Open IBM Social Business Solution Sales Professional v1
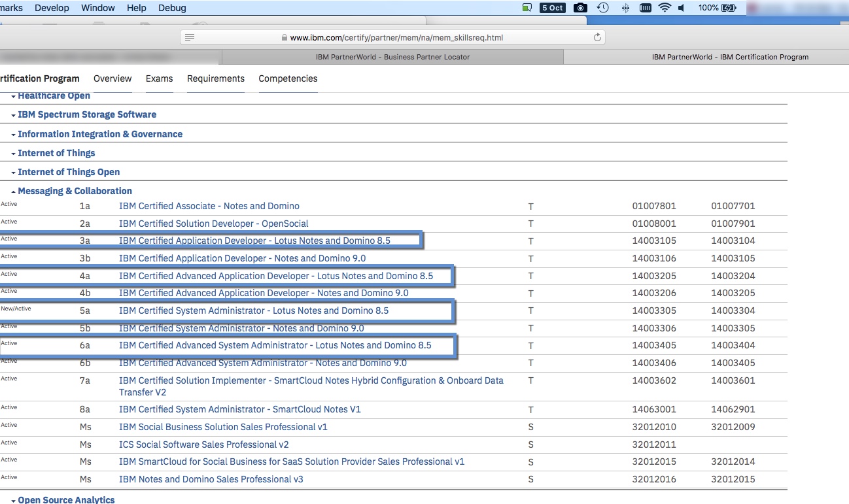849x504 pixels. [x=223, y=427]
